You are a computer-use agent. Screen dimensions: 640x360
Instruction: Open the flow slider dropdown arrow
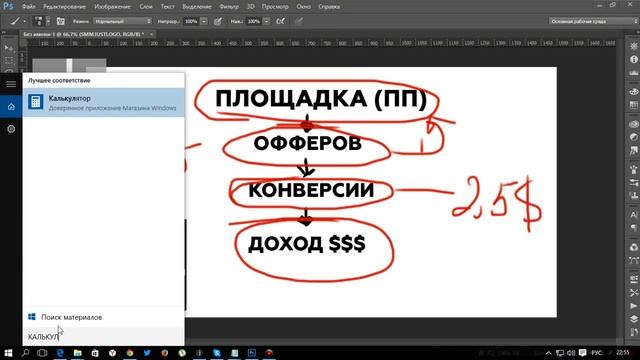pos(267,21)
